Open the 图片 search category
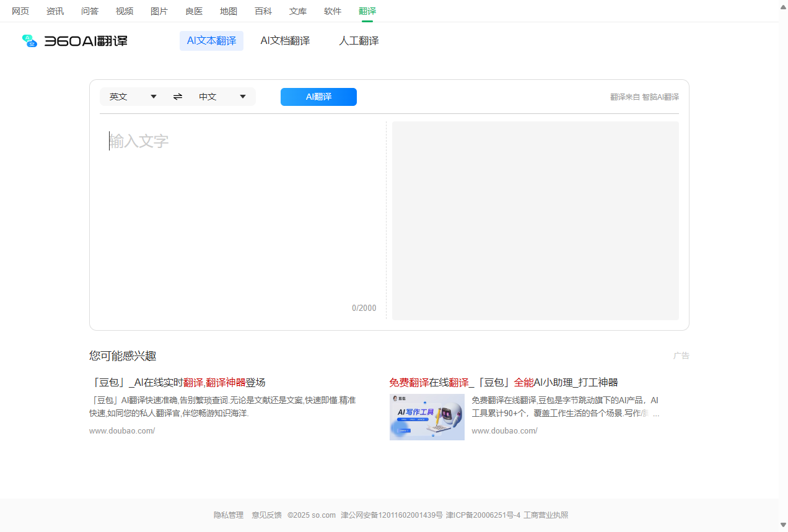The width and height of the screenshot is (788, 532). [159, 11]
